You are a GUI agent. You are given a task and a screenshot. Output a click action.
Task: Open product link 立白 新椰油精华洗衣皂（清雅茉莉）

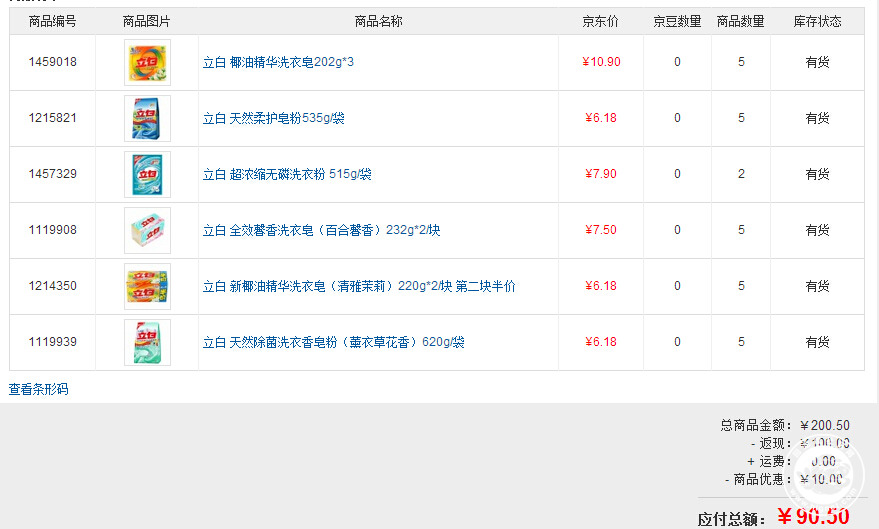tap(359, 286)
